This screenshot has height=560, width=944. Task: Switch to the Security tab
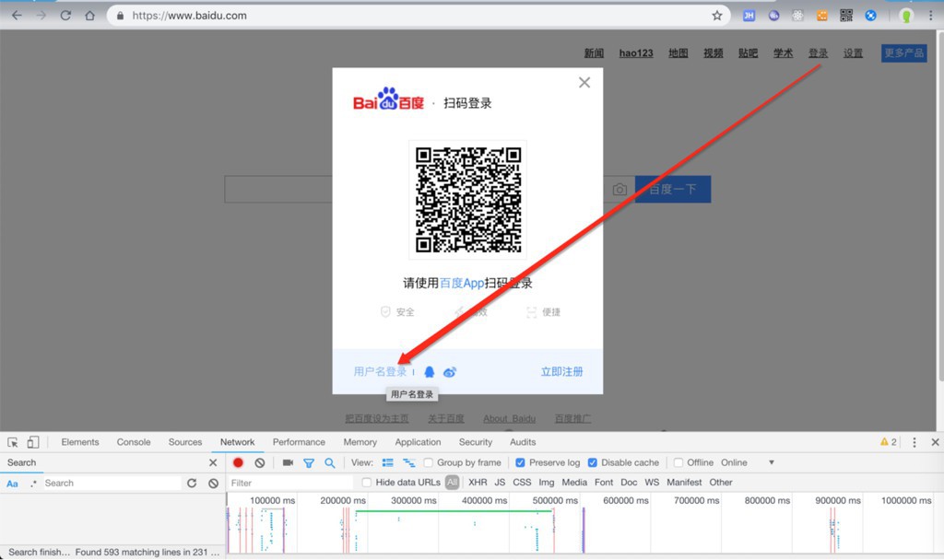click(476, 442)
